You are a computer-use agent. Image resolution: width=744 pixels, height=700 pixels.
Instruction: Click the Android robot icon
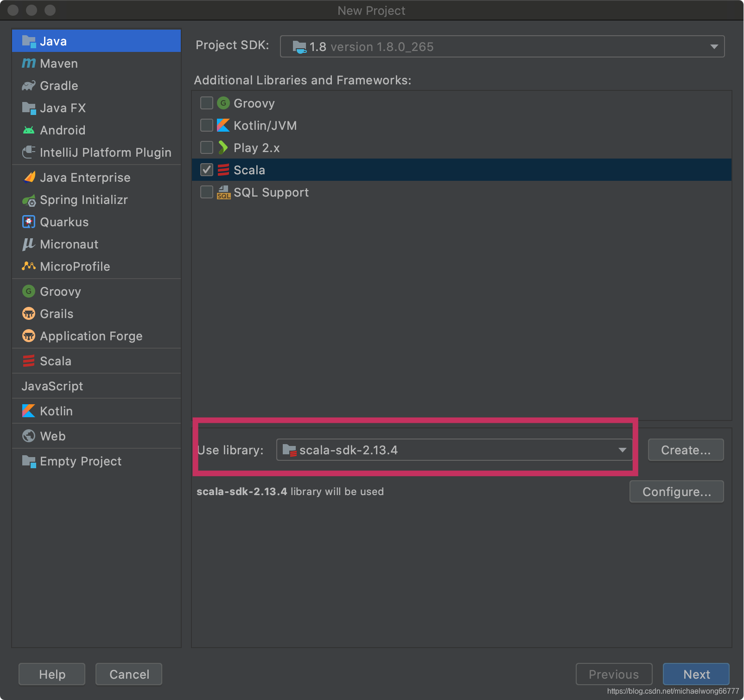pos(29,130)
